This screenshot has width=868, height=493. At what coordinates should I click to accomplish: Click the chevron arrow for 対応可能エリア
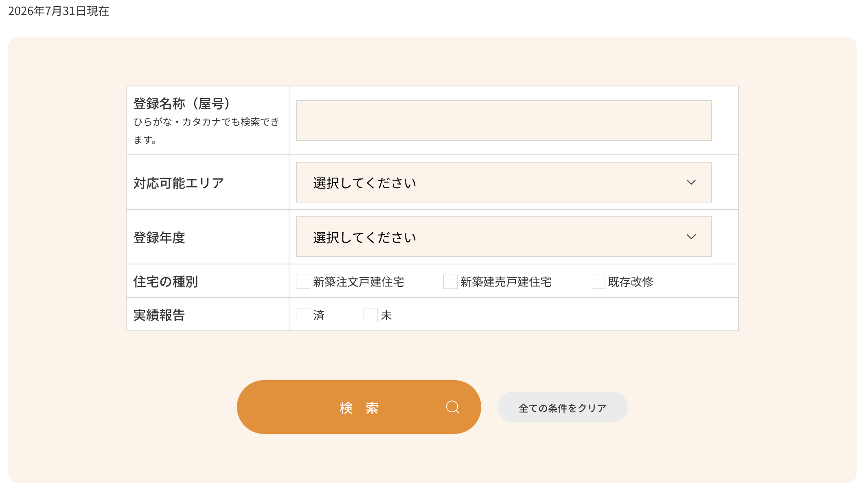(x=691, y=182)
